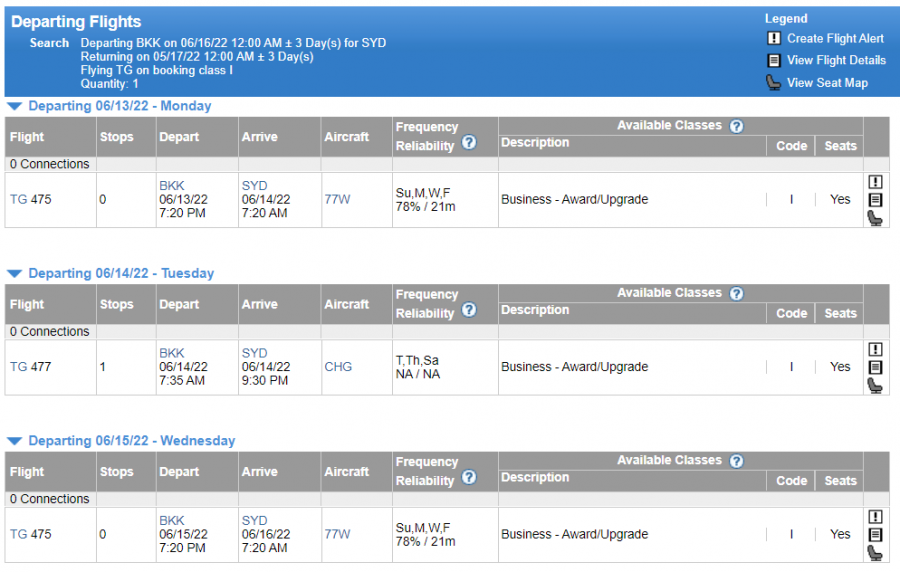Click Frequency Reliability help icon in Monday table

469,143
